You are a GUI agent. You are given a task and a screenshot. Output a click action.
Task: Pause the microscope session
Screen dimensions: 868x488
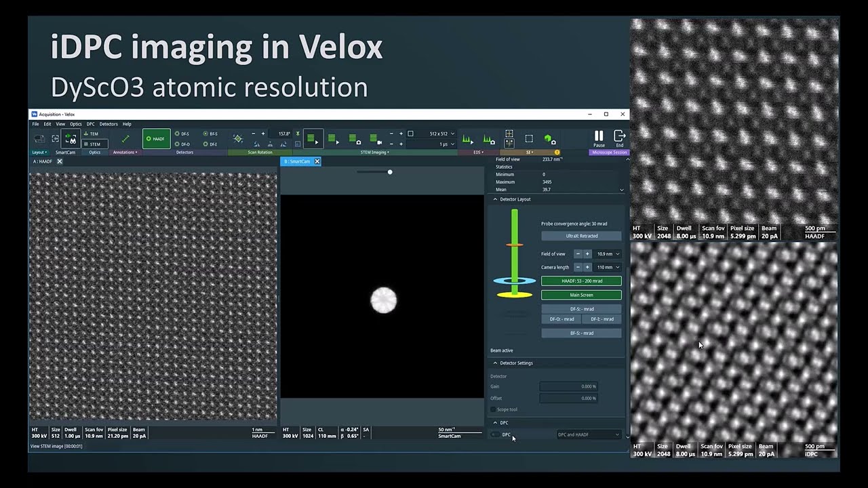599,139
